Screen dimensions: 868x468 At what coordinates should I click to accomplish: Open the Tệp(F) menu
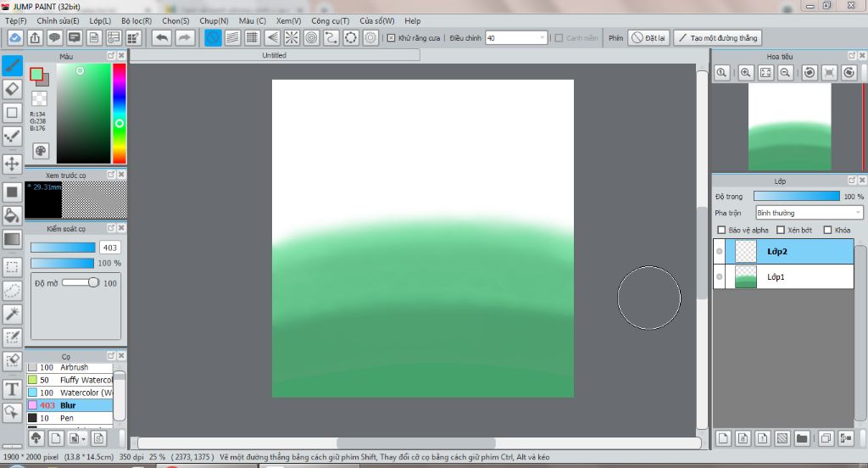[x=16, y=20]
